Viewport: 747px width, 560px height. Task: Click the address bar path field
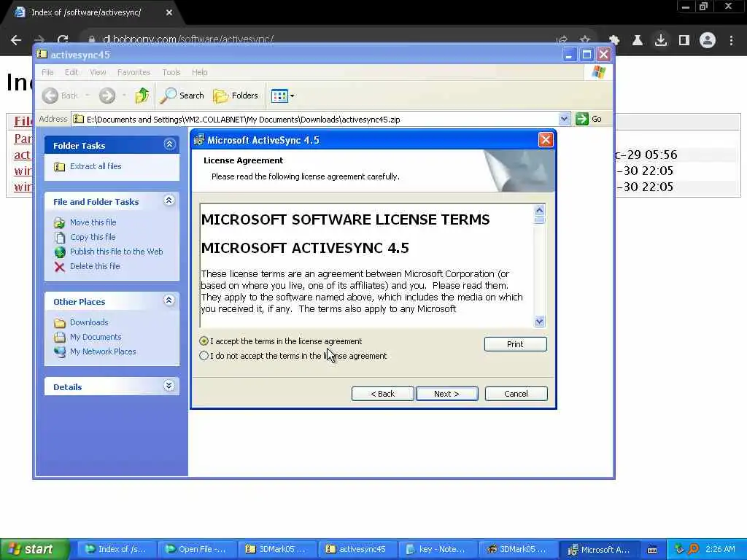314,119
